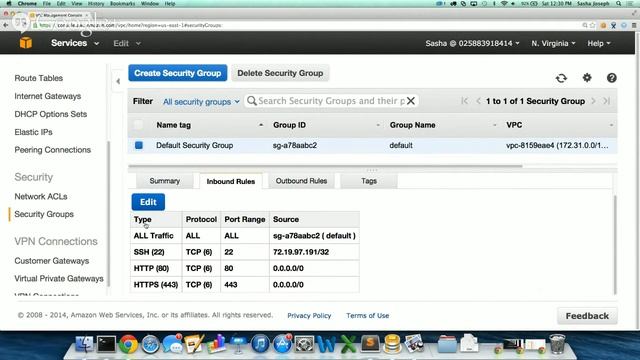Open Keynote from the dock
Screen dimensions: 640x360
pos(238,344)
